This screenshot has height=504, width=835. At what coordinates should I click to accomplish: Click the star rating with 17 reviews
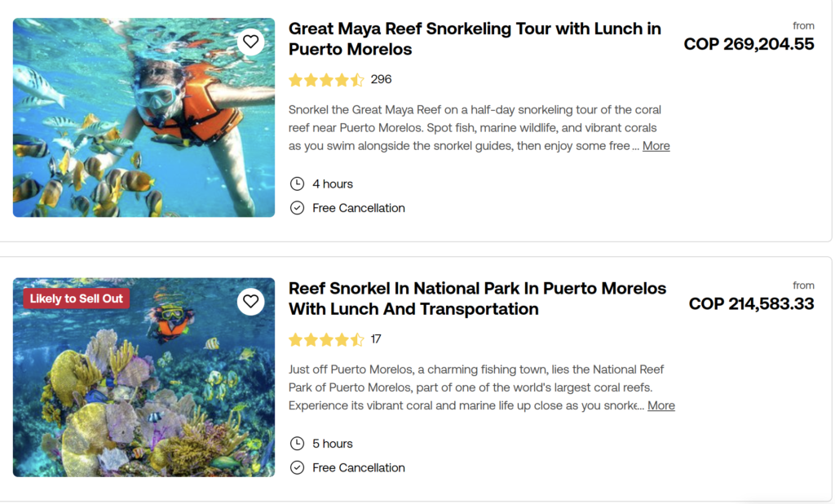coord(326,339)
